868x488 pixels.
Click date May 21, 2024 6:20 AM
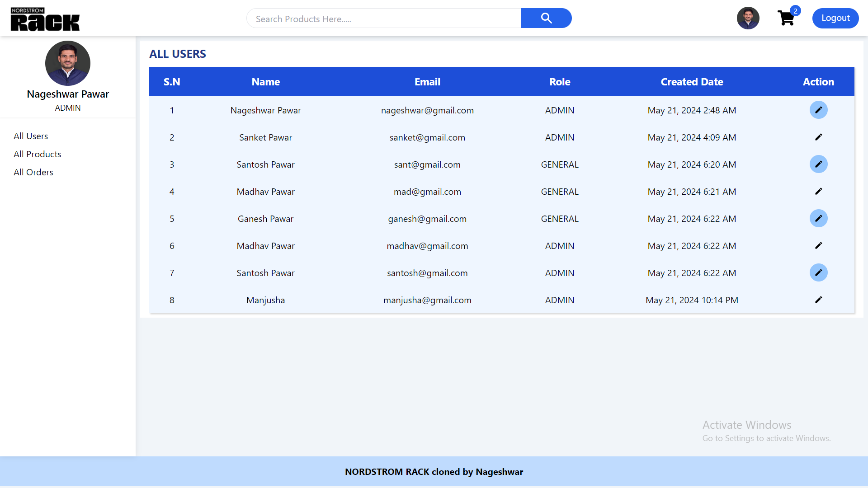692,164
